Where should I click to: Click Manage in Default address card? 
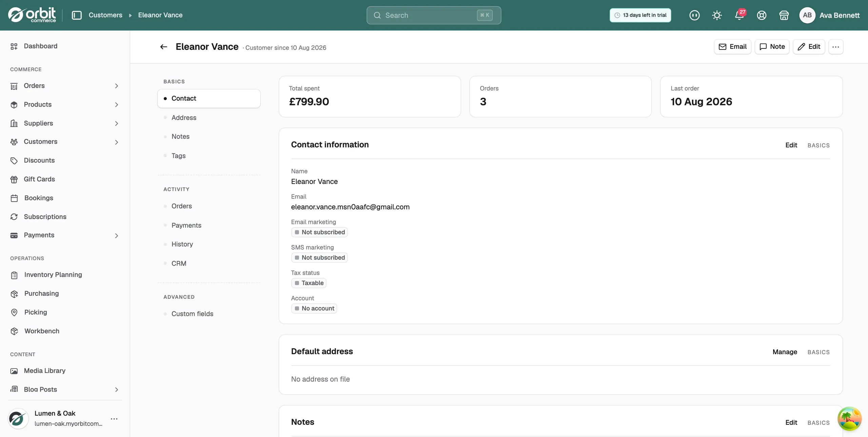pos(785,352)
